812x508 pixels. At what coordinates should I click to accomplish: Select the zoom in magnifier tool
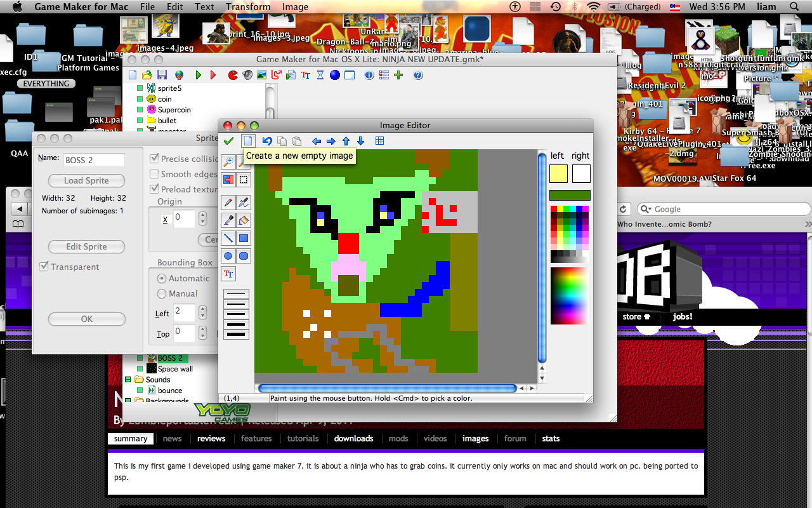228,163
